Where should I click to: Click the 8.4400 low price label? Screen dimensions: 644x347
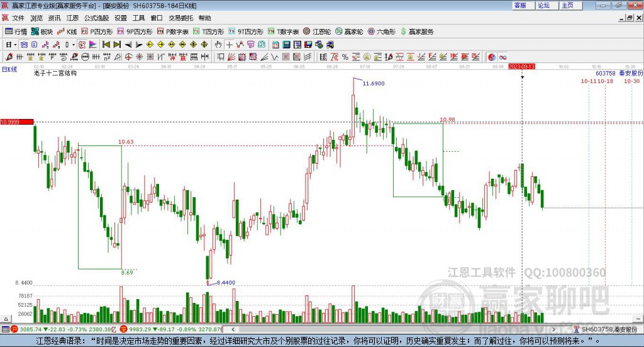pos(226,283)
